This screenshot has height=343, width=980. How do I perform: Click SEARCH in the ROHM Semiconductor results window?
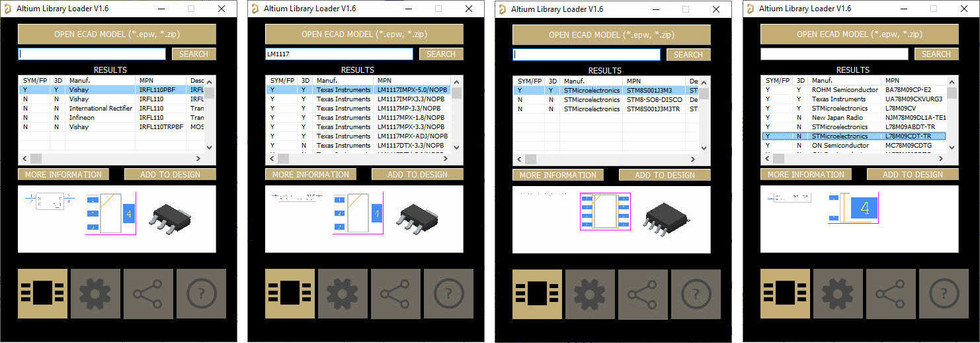coord(936,54)
